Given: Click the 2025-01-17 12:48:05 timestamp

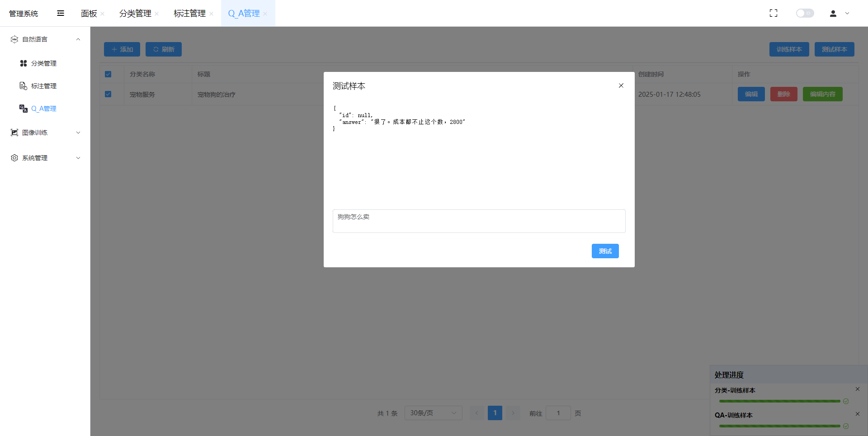Looking at the screenshot, I should coord(670,95).
